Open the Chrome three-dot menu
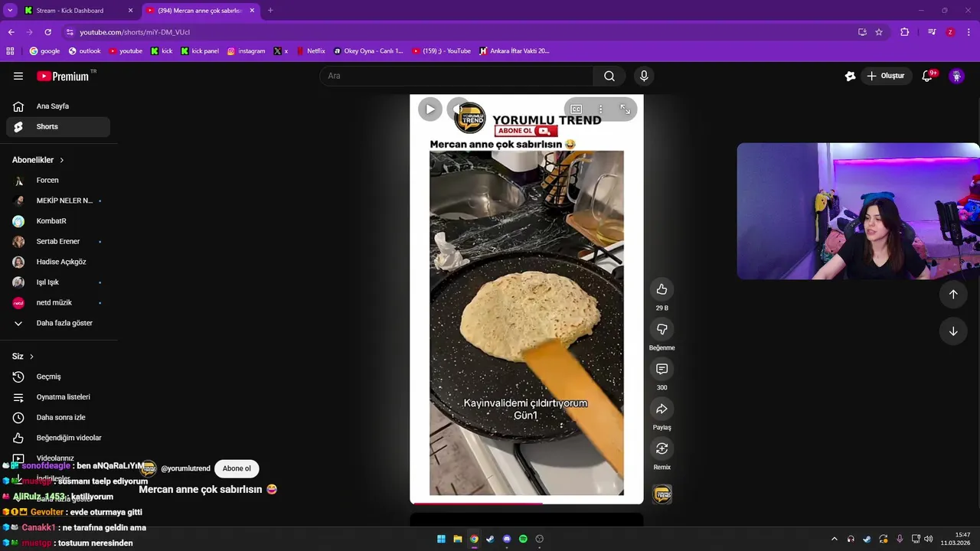The height and width of the screenshot is (551, 980). [969, 32]
